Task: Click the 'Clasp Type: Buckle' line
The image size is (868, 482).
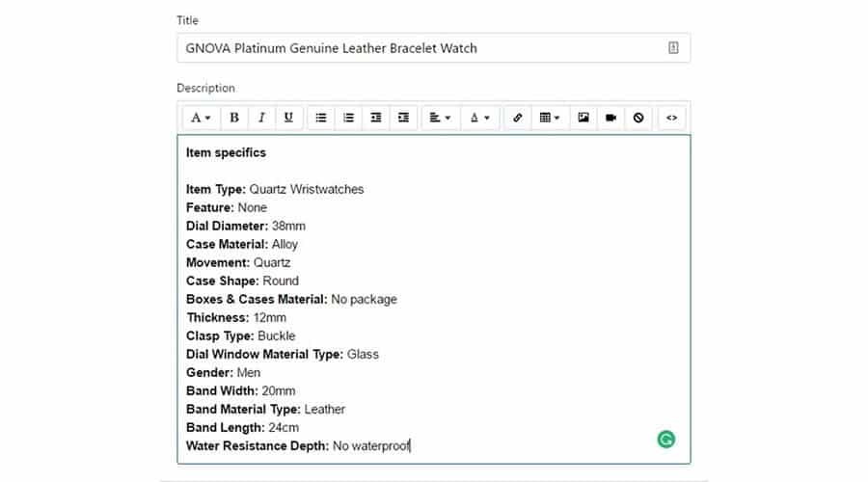Action: (241, 335)
